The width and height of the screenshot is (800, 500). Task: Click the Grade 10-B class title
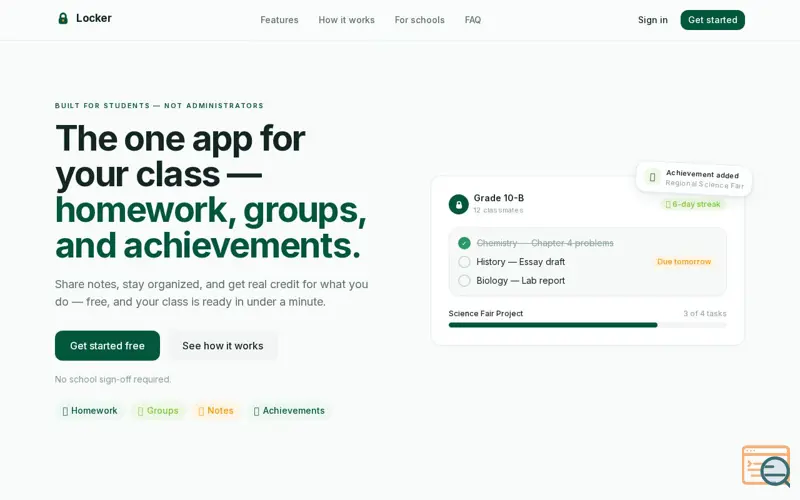point(498,198)
